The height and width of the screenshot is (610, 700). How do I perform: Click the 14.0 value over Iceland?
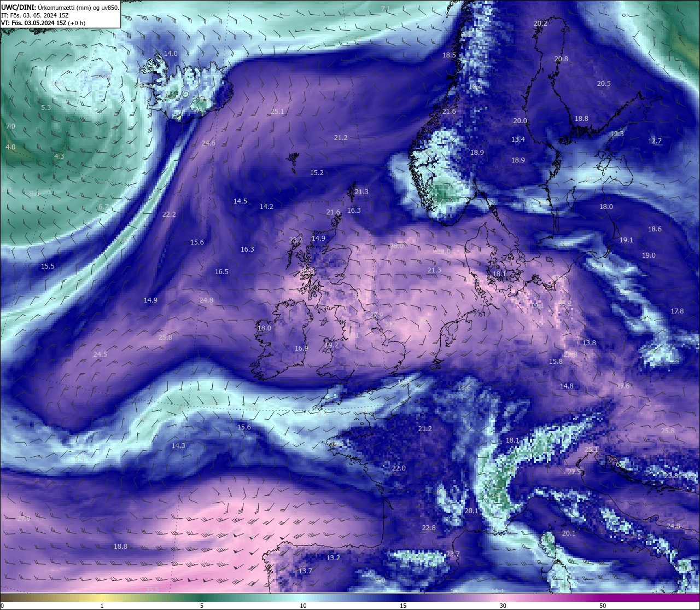coord(171,54)
